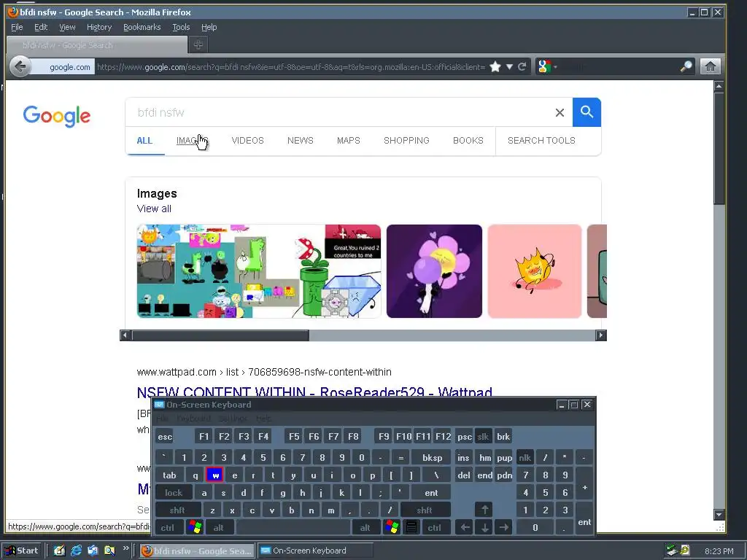Click the left arrow key on keyboard

pos(465,527)
